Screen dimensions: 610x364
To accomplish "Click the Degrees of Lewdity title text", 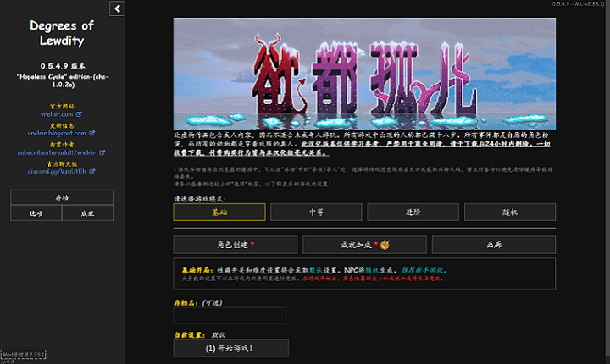I will 62,33.
